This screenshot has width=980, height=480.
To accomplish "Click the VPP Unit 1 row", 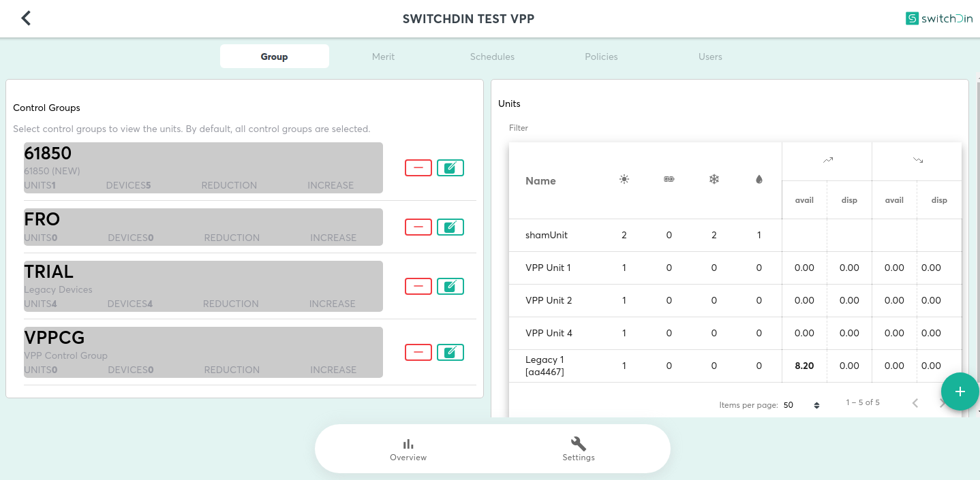I will point(735,268).
